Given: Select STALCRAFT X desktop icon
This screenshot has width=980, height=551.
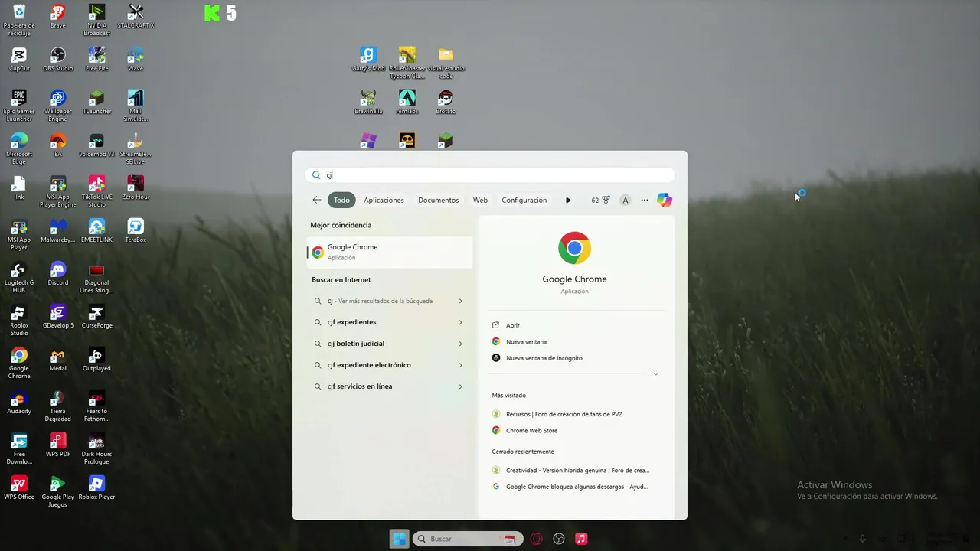Looking at the screenshot, I should point(136,16).
